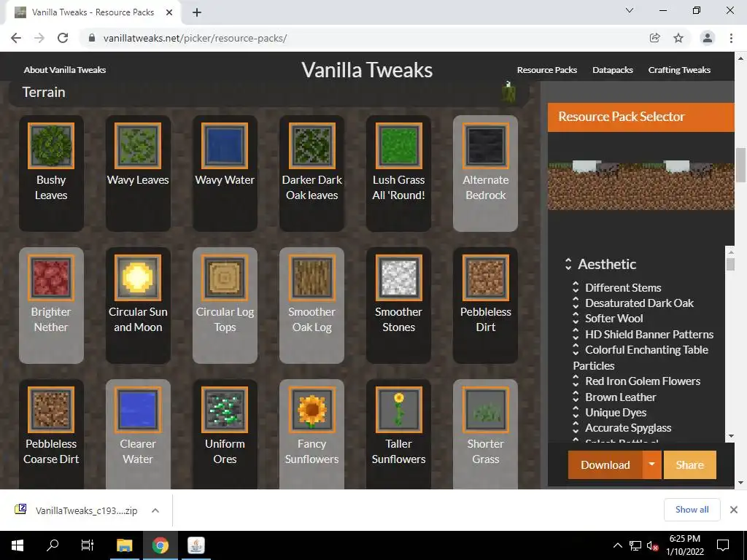This screenshot has height=560, width=747.
Task: Open Windows Start menu
Action: tap(18, 545)
